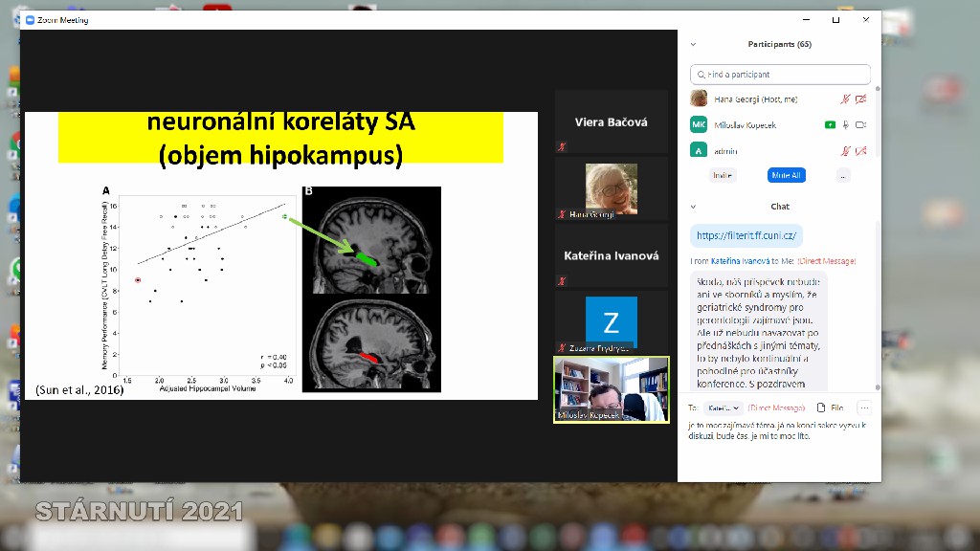
Task: Collapse the Chat panel chevron
Action: pyautogui.click(x=694, y=206)
